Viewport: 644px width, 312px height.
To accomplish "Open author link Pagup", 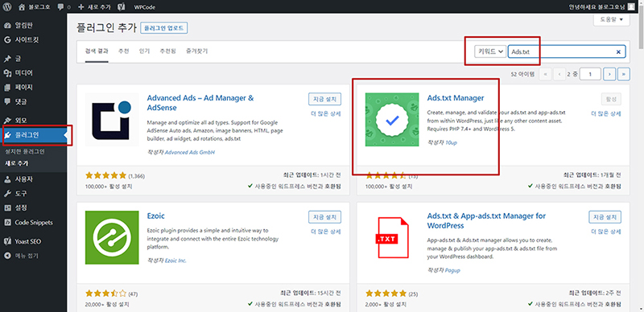I will (452, 270).
